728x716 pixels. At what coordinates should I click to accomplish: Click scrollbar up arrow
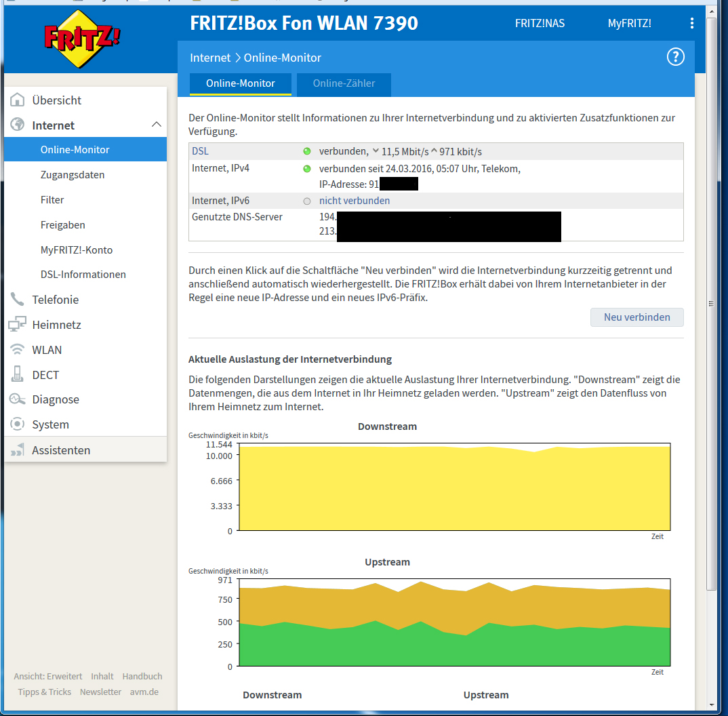[711, 11]
